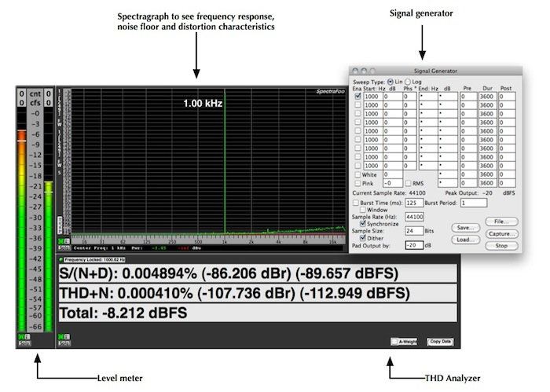The width and height of the screenshot is (550, 392).
Task: Open the File... dialog button
Action: [x=503, y=222]
